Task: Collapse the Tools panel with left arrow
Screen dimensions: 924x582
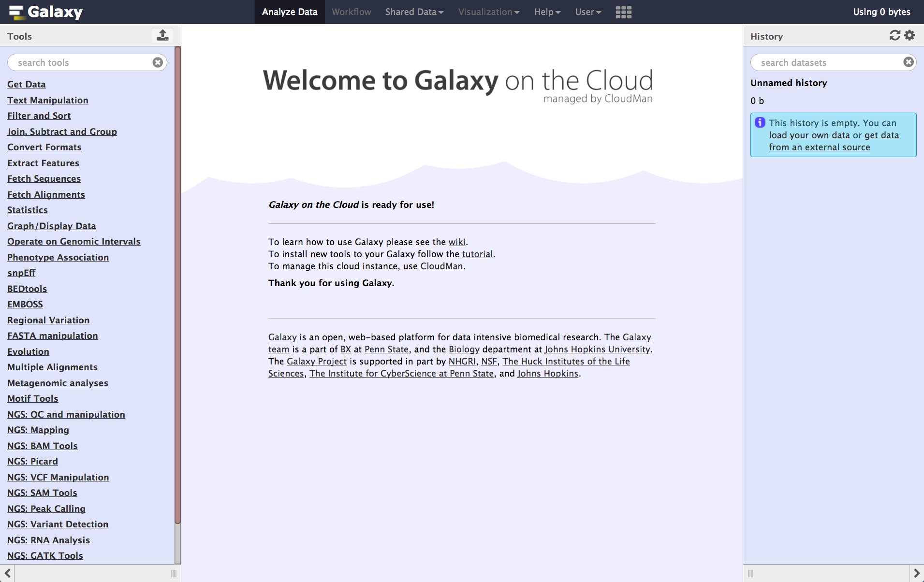Action: [7, 573]
